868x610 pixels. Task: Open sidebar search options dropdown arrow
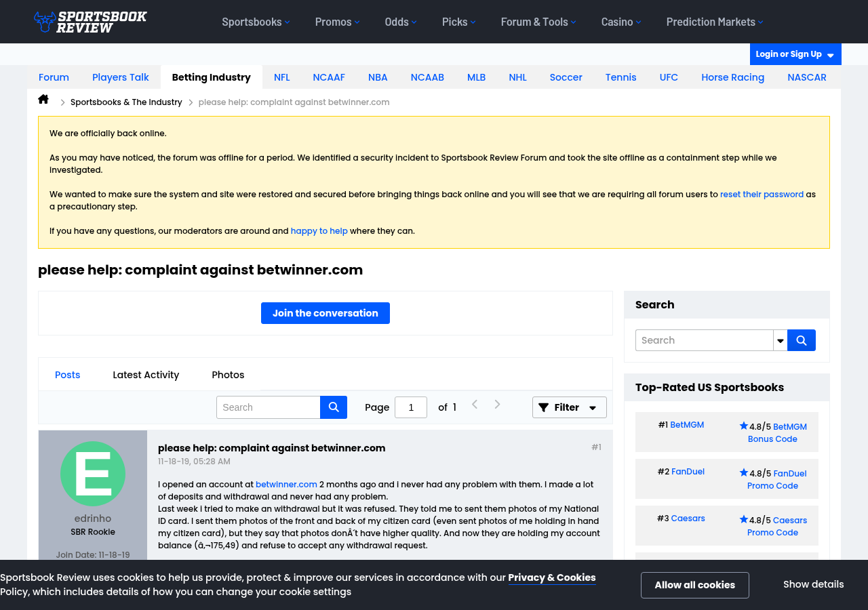pos(781,340)
